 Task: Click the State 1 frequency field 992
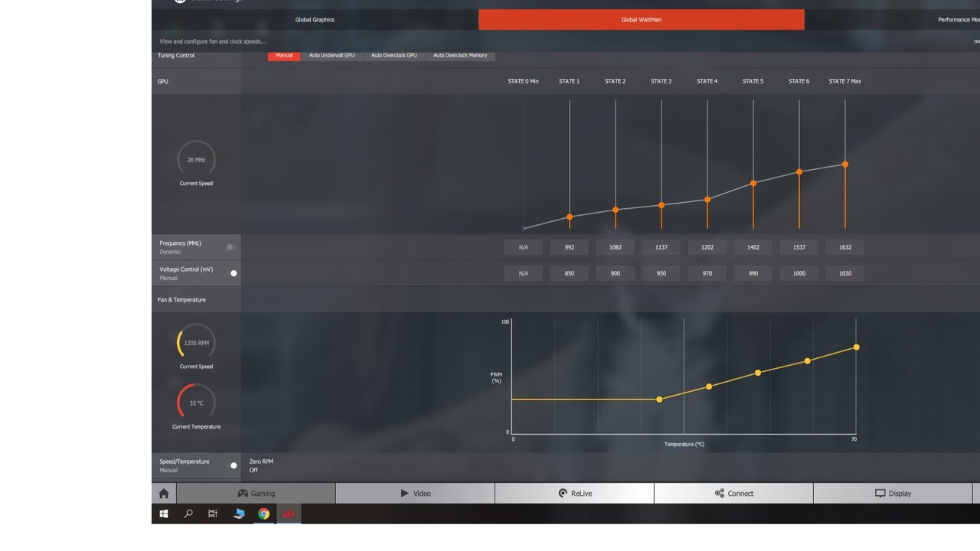click(570, 247)
